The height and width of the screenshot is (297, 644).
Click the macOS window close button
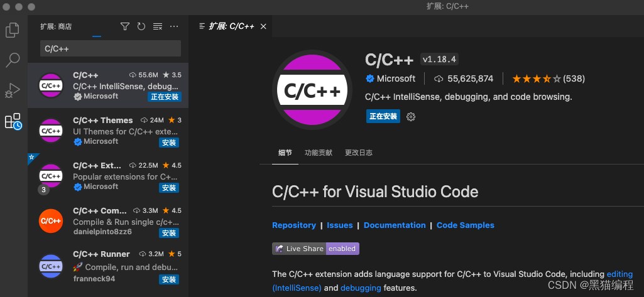coord(6,7)
